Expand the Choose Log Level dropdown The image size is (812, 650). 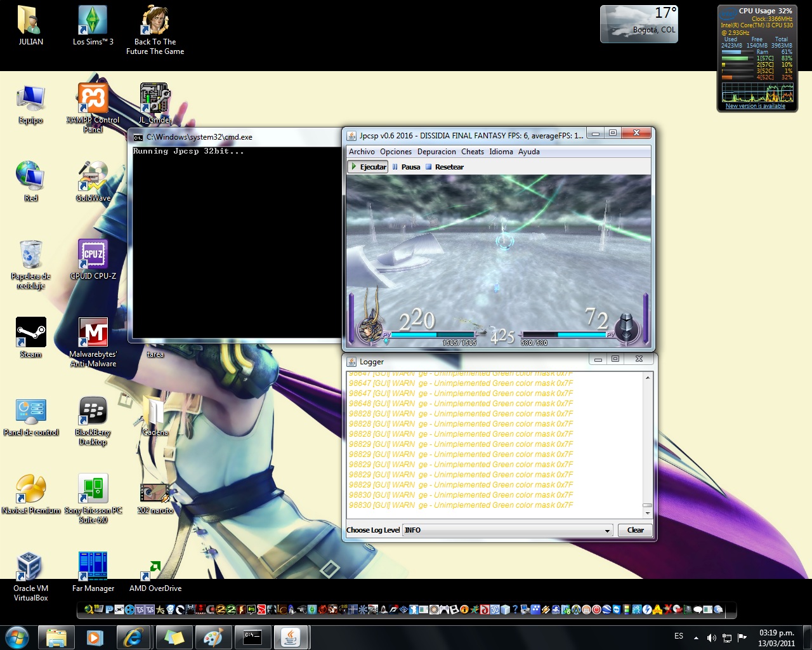tap(508, 530)
